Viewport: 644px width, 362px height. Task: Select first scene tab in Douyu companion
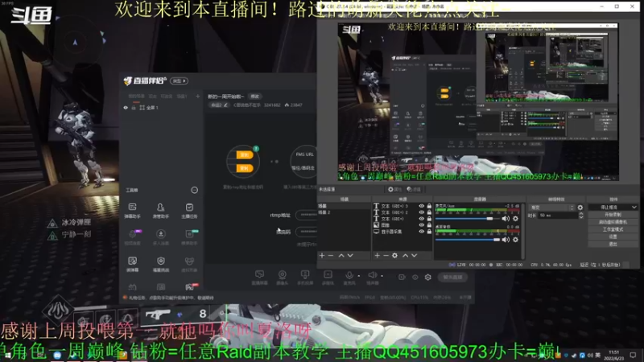pos(136,97)
